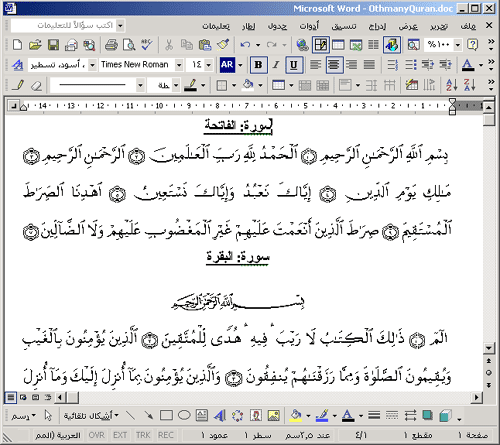The height and width of the screenshot is (445, 500).
Task: Switch to Normal view button
Action: 11,397
